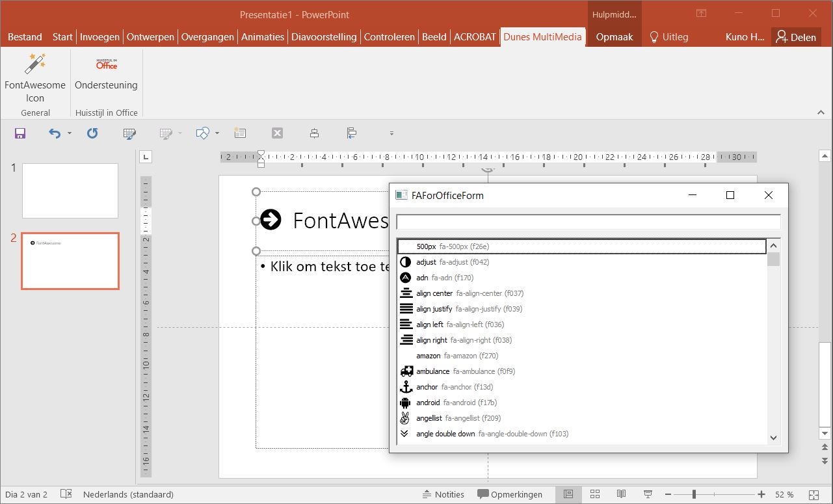The height and width of the screenshot is (504, 833).
Task: Click the grey X delete icon in toolbar
Action: pos(277,133)
